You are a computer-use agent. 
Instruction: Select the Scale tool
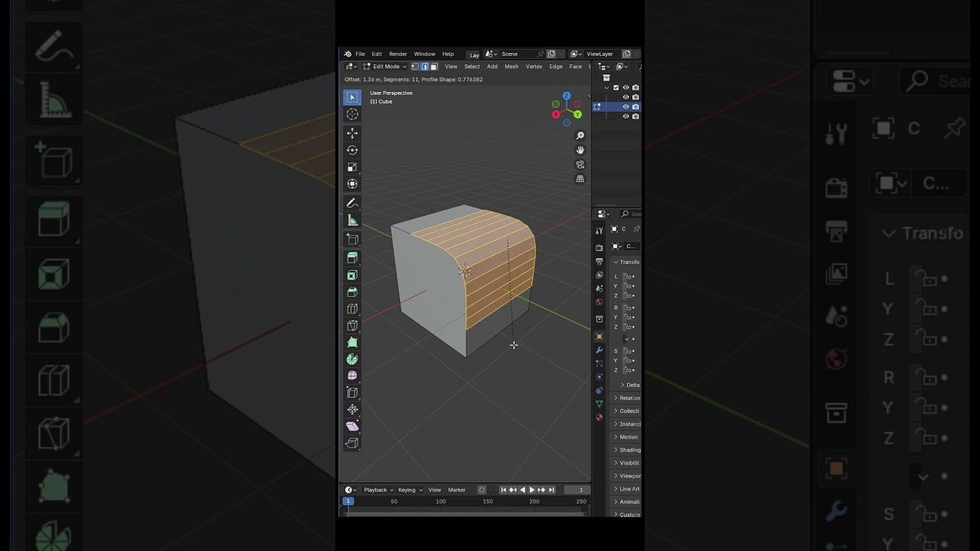pos(352,167)
